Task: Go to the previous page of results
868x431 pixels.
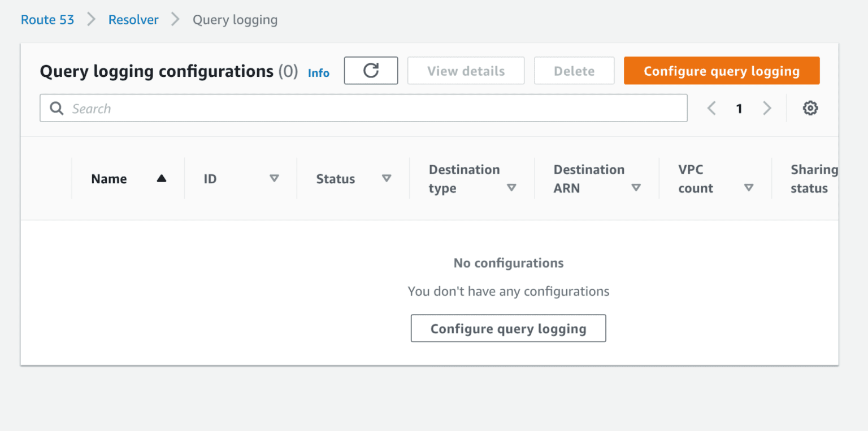Action: [711, 107]
